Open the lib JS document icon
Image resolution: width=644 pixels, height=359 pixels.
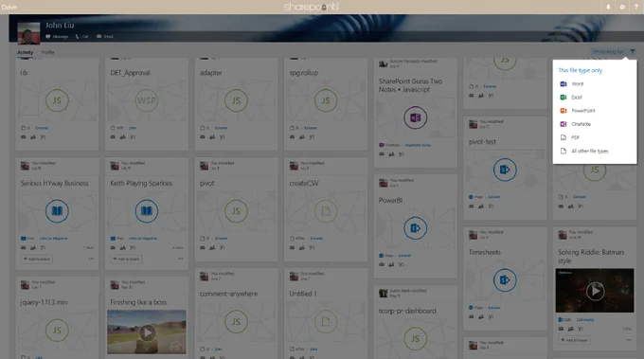click(x=57, y=100)
